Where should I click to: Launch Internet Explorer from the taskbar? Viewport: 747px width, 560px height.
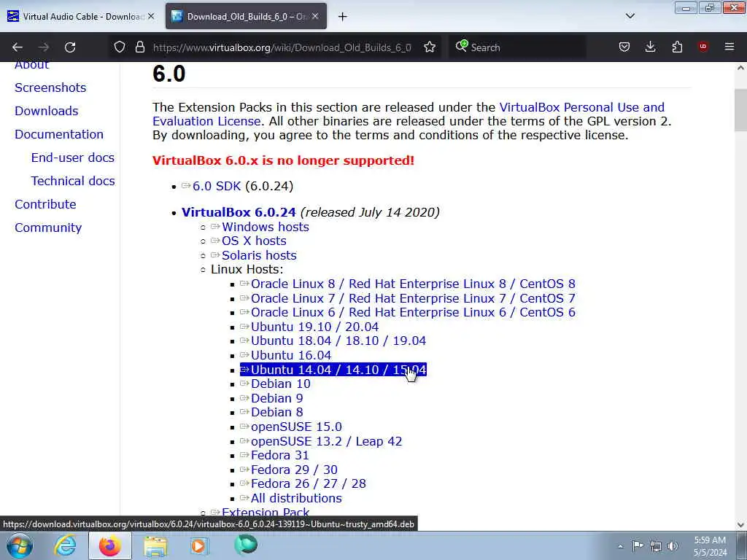(x=65, y=545)
